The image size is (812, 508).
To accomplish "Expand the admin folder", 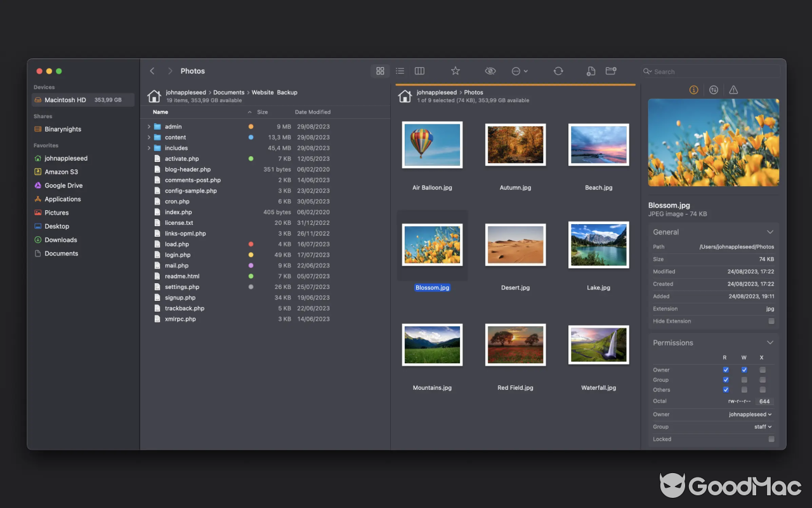I will click(149, 127).
